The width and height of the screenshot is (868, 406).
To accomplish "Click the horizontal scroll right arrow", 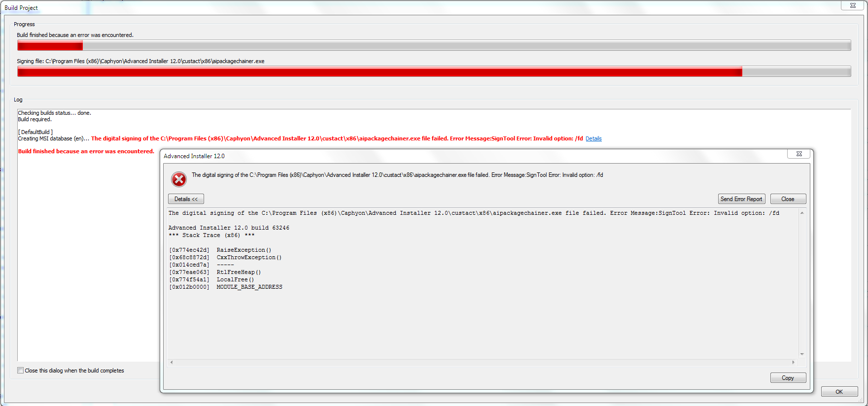I will point(793,362).
